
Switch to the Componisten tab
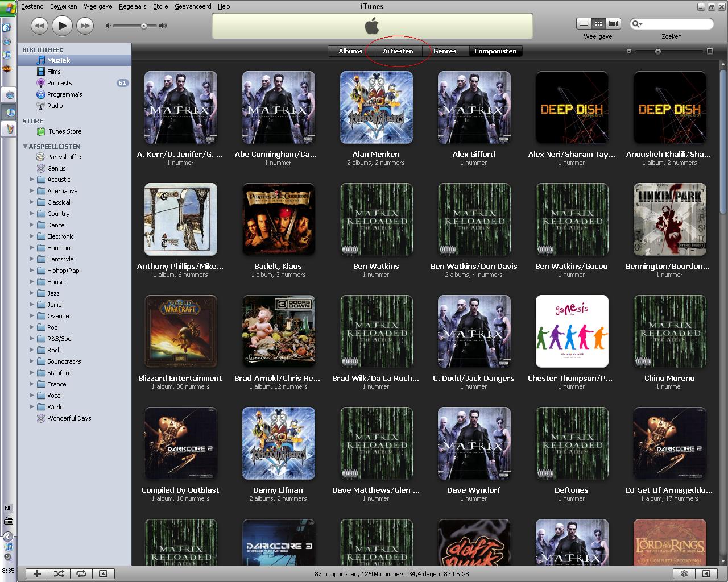(x=495, y=51)
